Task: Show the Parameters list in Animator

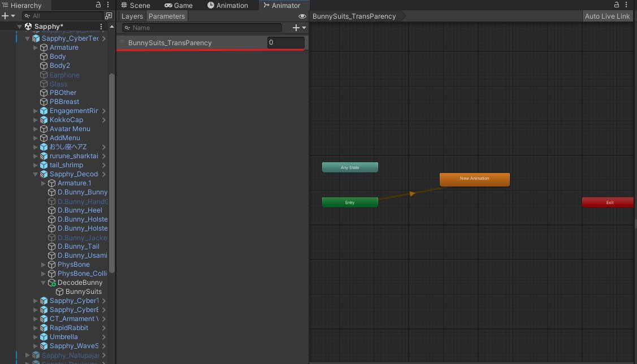Action: [167, 16]
